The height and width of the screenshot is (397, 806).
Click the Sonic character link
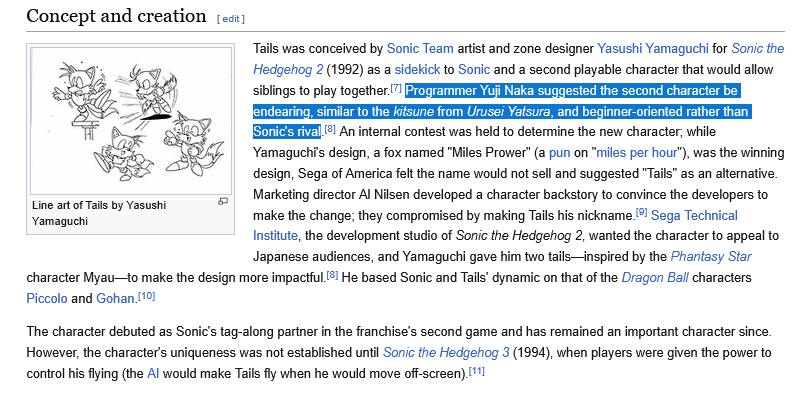[x=474, y=69]
